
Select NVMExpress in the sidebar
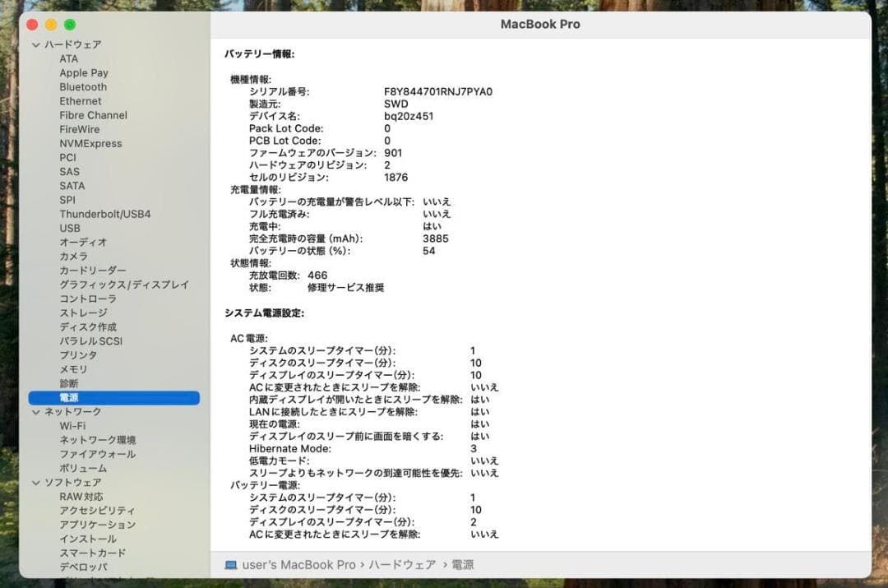click(x=91, y=143)
